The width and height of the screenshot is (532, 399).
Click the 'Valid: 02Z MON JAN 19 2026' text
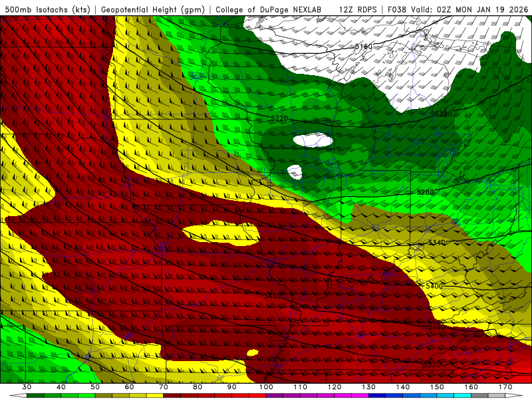(x=469, y=9)
